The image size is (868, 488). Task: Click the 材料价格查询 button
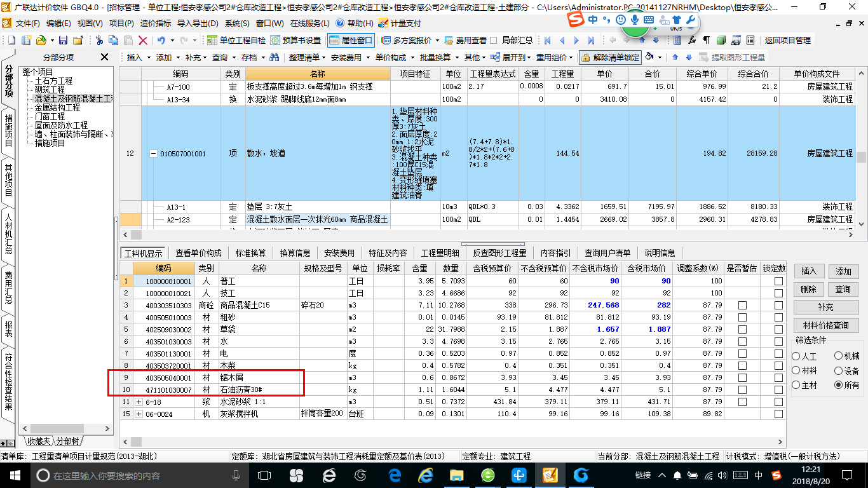pos(826,325)
